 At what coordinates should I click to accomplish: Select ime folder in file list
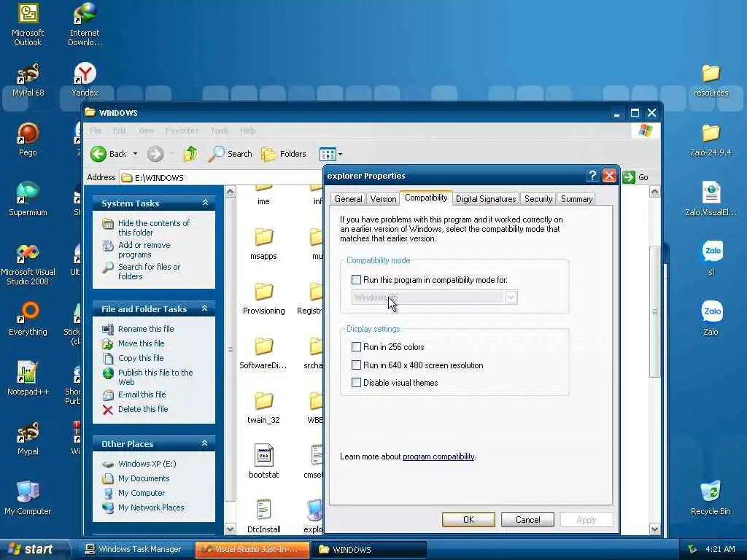(263, 196)
